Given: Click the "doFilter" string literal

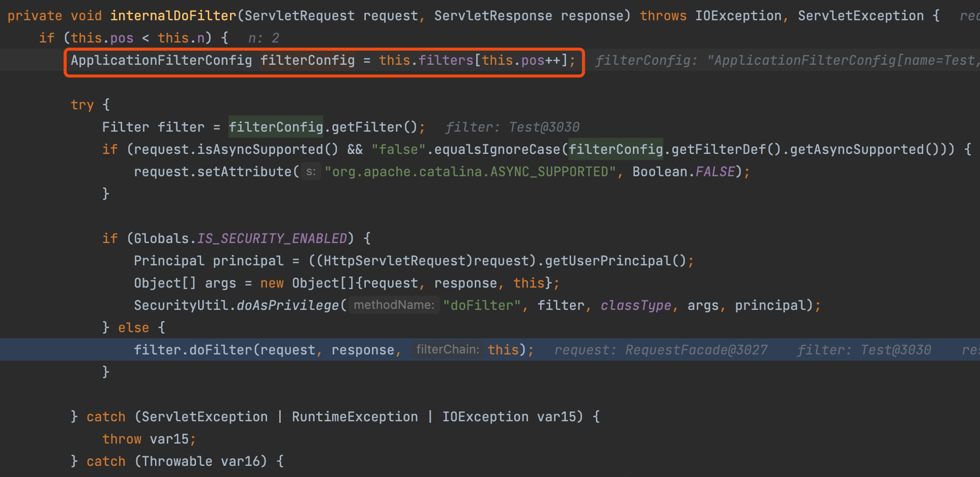Looking at the screenshot, I should (482, 305).
